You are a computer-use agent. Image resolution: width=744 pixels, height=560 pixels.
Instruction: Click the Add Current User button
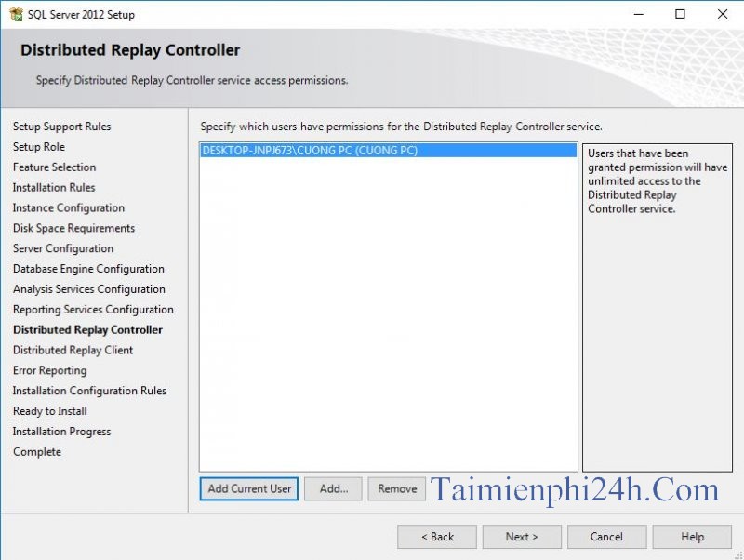tap(249, 488)
